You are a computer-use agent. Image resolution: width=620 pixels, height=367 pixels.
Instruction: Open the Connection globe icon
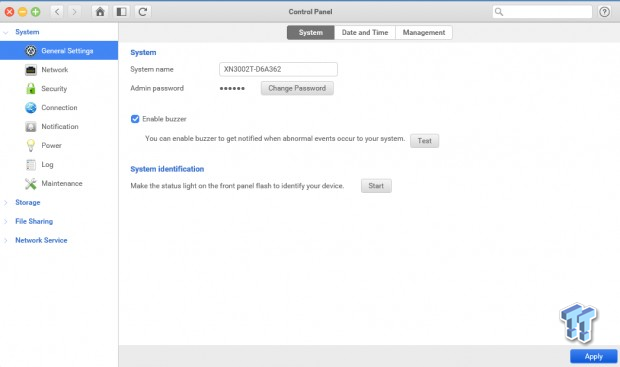31,108
